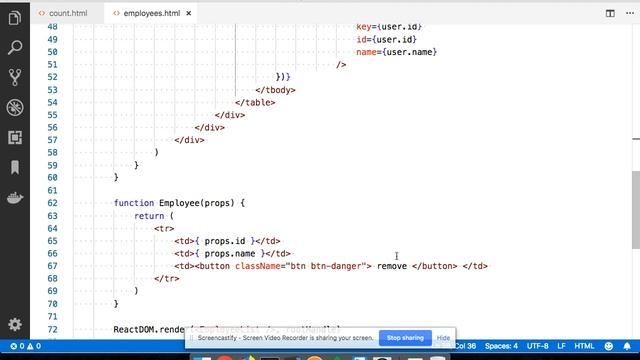This screenshot has height=360, width=640.
Task: Click the word 'remove' in the button
Action: (x=392, y=266)
